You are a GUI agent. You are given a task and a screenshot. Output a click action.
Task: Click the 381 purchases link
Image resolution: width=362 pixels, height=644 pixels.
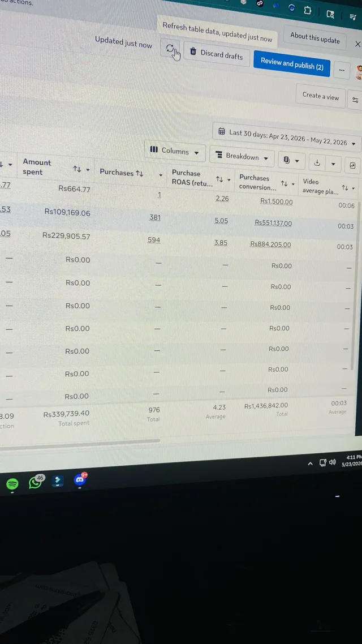tap(155, 217)
